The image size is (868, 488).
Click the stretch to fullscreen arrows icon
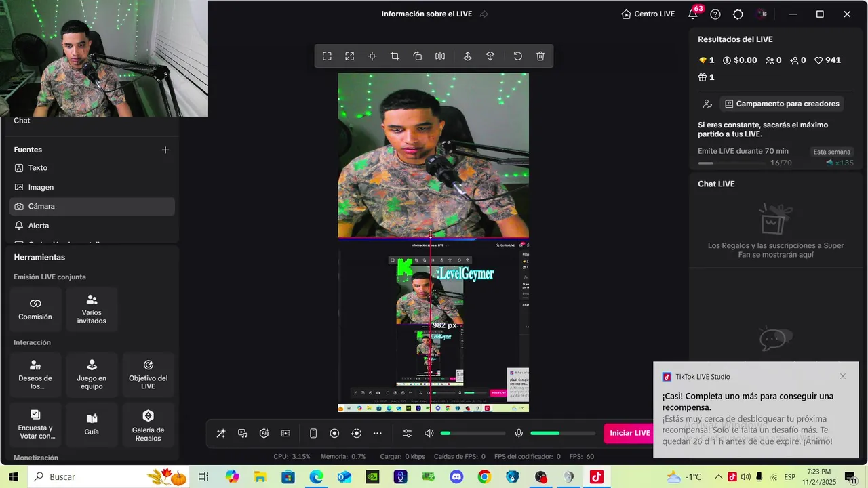(x=349, y=56)
